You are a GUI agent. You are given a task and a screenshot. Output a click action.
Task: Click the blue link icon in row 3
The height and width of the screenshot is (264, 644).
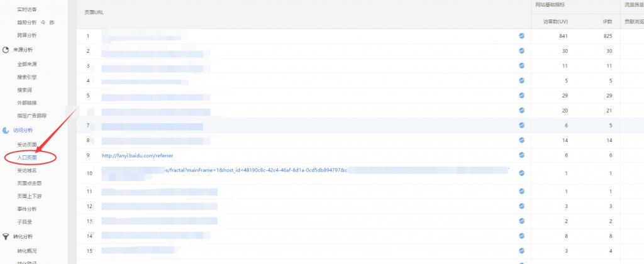[521, 66]
